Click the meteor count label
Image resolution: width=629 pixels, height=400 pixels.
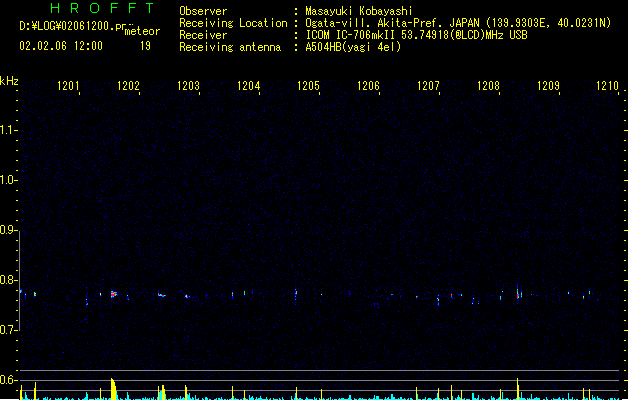142,31
